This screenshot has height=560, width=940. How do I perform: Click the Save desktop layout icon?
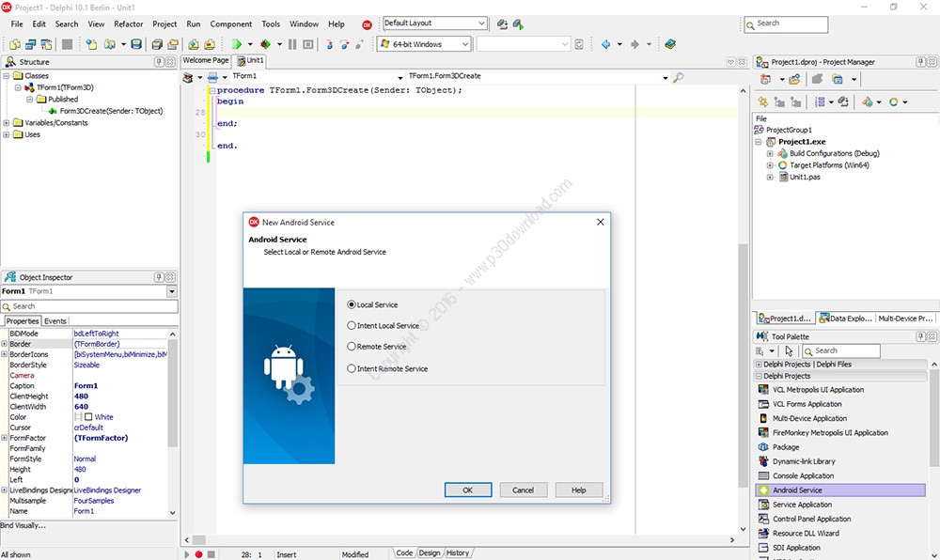click(x=502, y=23)
